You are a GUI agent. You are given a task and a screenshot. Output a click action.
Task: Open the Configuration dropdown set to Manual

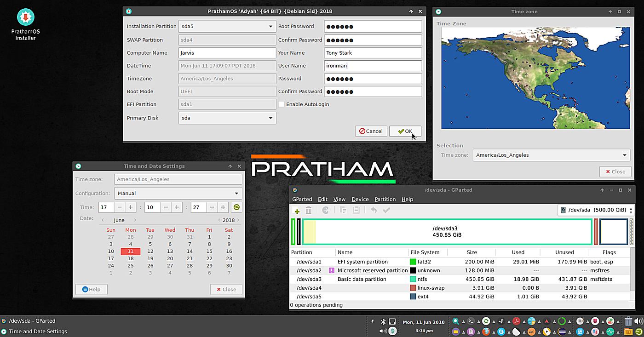178,194
